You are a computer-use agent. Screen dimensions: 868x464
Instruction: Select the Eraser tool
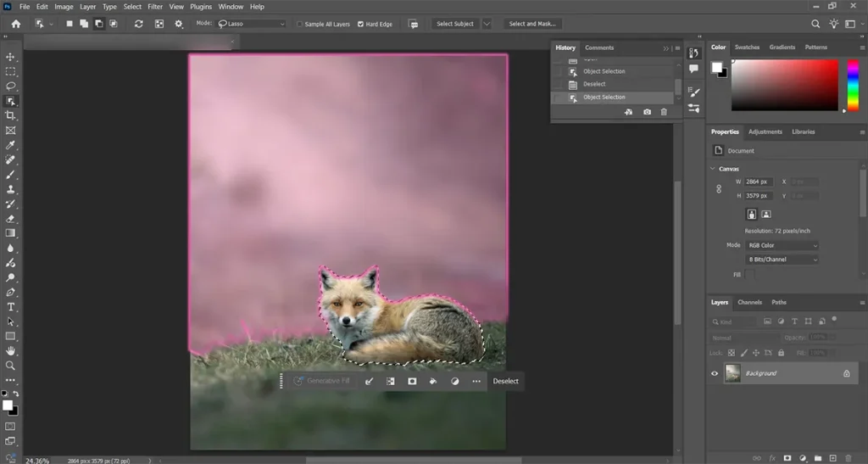pos(10,219)
